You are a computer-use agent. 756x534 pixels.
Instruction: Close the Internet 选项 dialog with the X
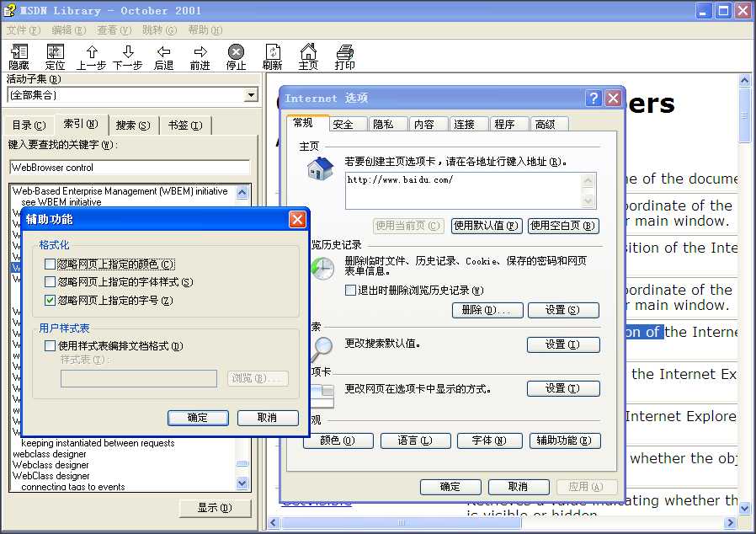[613, 99]
